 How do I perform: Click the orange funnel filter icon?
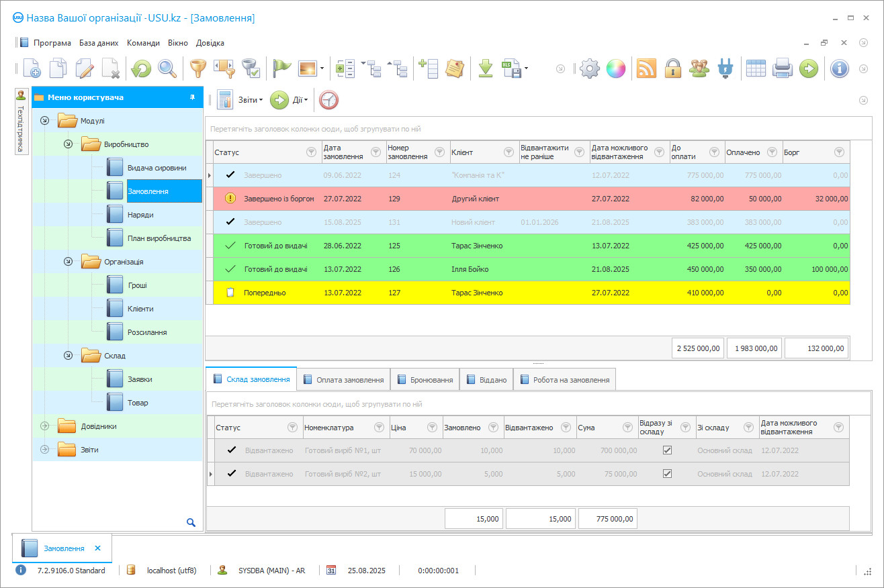[x=197, y=68]
